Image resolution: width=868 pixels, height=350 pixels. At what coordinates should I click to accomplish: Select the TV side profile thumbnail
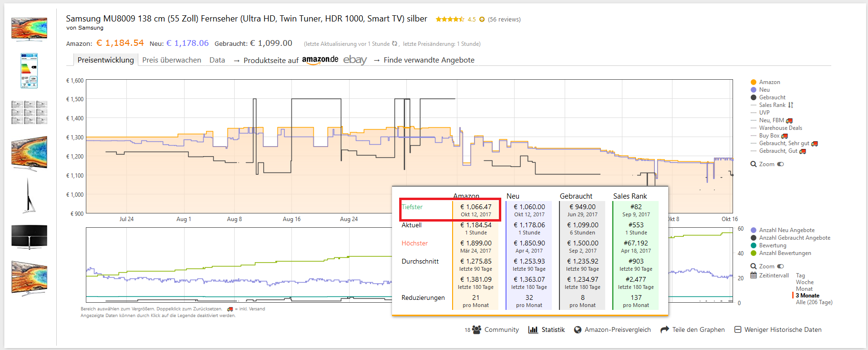(x=29, y=196)
